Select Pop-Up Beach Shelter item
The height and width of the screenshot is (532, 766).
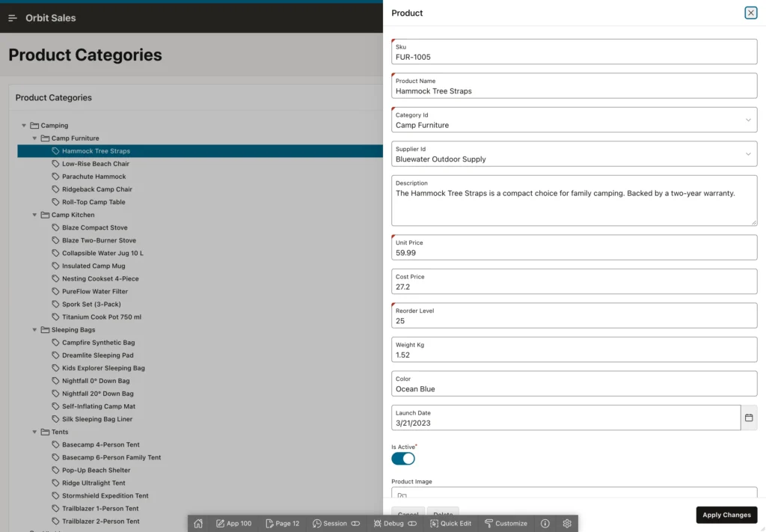(96, 470)
